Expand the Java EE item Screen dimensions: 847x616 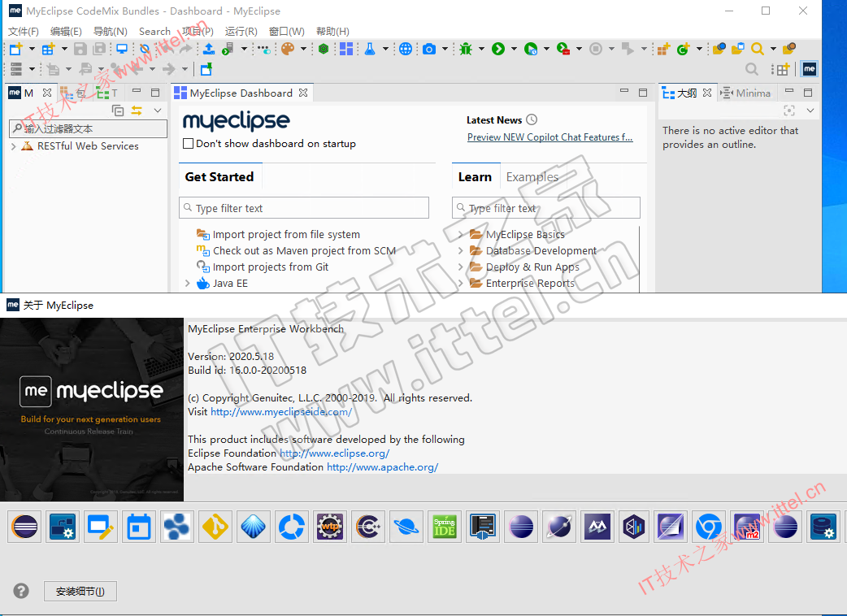[x=188, y=284]
